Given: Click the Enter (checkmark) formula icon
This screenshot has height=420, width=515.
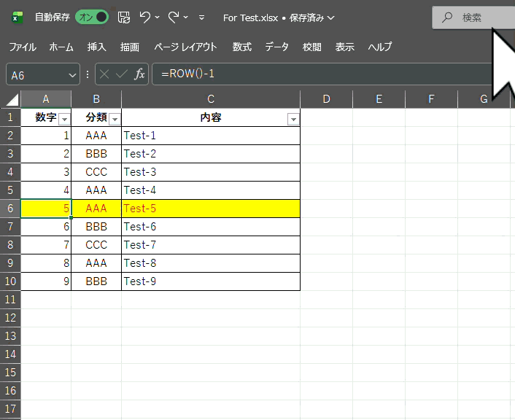Looking at the screenshot, I should click(122, 74).
